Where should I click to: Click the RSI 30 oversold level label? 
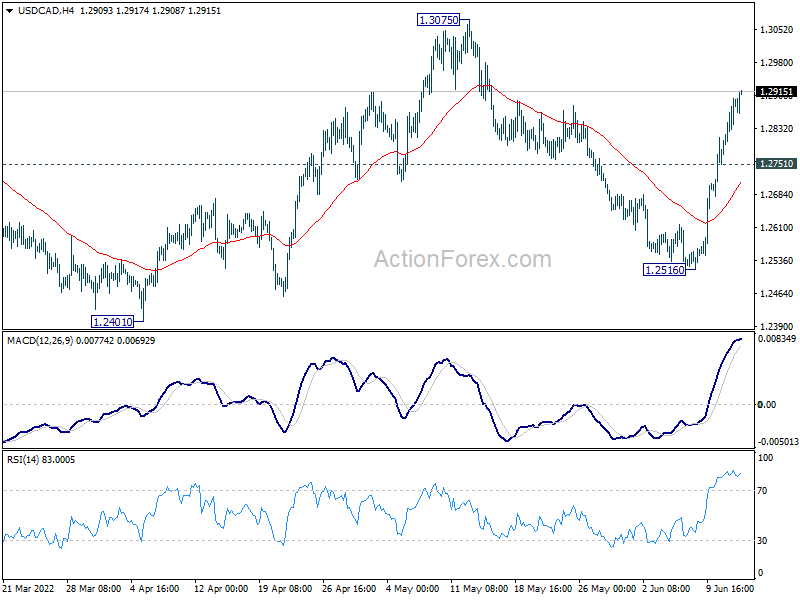coord(762,540)
